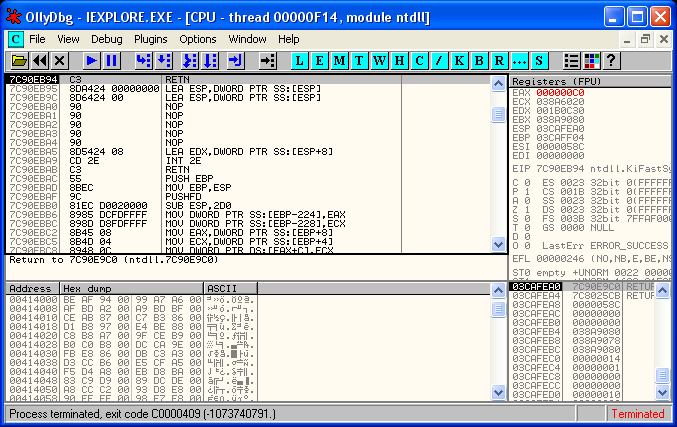Image resolution: width=677 pixels, height=427 pixels.
Task: Open the Debug menu
Action: (x=107, y=39)
